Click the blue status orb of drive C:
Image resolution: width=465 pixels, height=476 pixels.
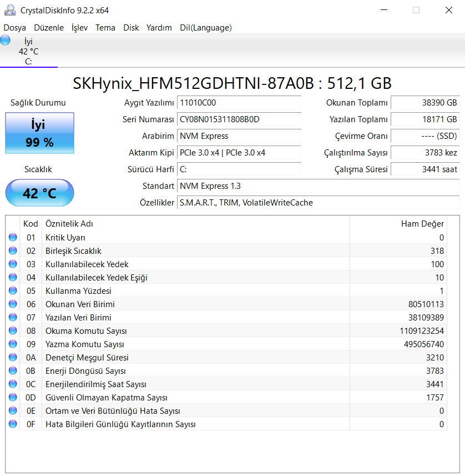[x=5, y=40]
